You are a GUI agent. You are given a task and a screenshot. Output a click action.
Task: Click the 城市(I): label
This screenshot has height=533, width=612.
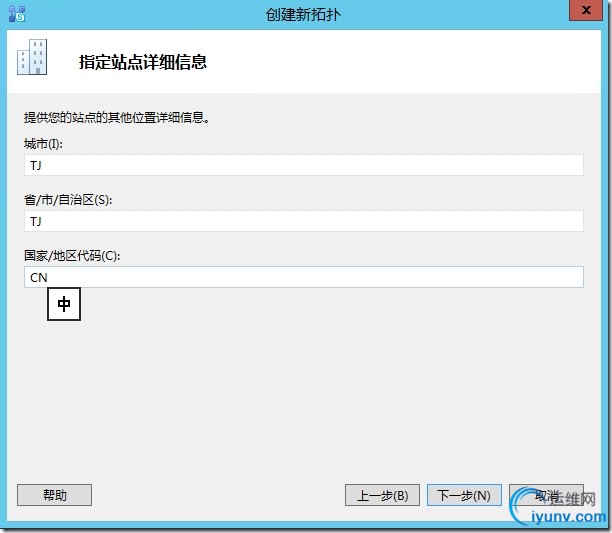(x=43, y=144)
